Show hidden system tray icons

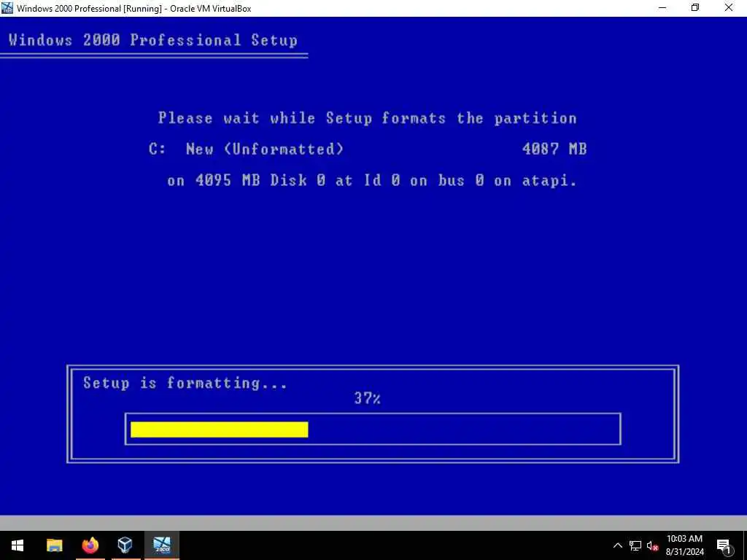click(x=617, y=545)
